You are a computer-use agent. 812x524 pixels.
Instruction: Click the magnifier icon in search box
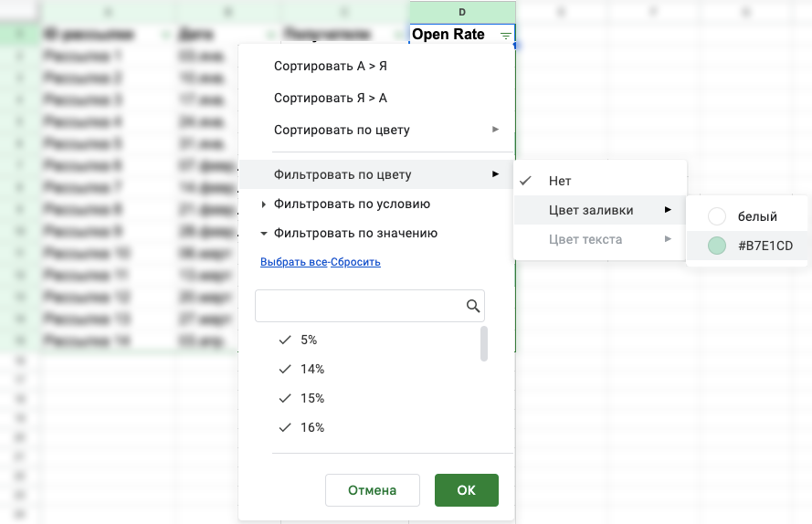(x=473, y=306)
